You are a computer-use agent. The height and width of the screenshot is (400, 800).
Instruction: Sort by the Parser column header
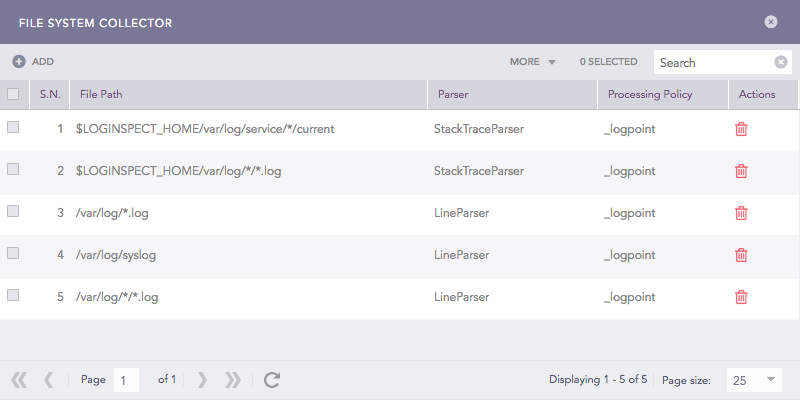click(512, 94)
